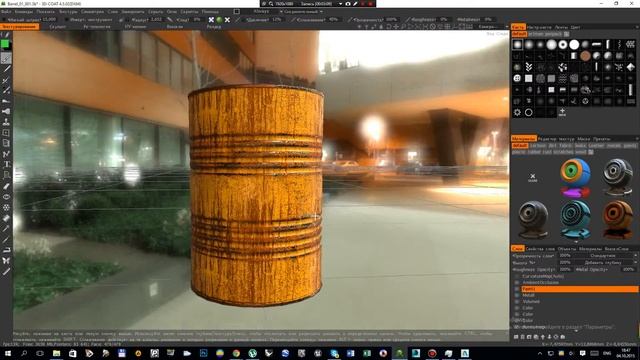The width and height of the screenshot is (640, 360).
Task: Select the gear-shaped brush alpha
Action: [x=517, y=112]
